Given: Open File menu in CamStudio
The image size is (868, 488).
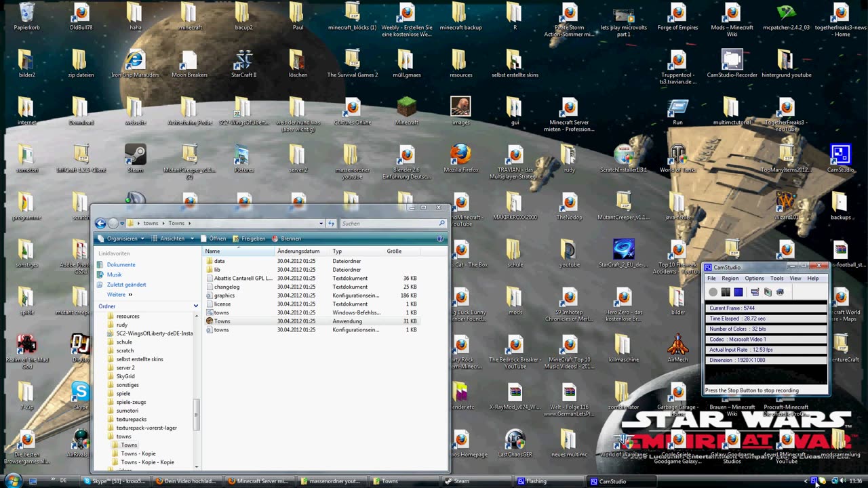Looking at the screenshot, I should tap(711, 279).
